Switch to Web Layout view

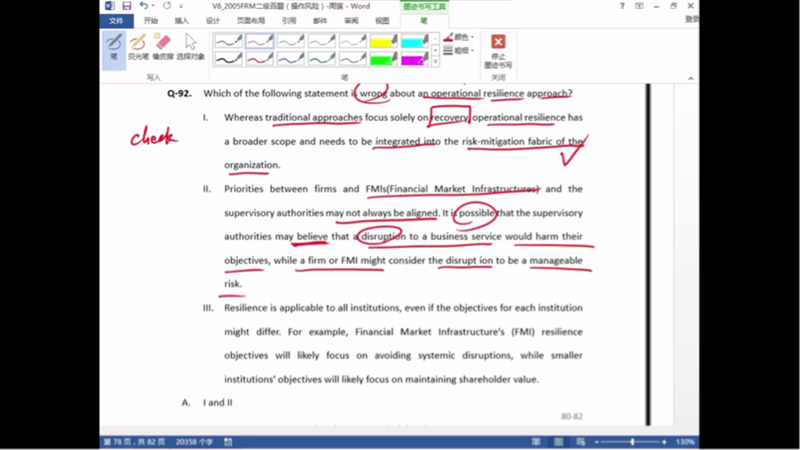pyautogui.click(x=581, y=442)
